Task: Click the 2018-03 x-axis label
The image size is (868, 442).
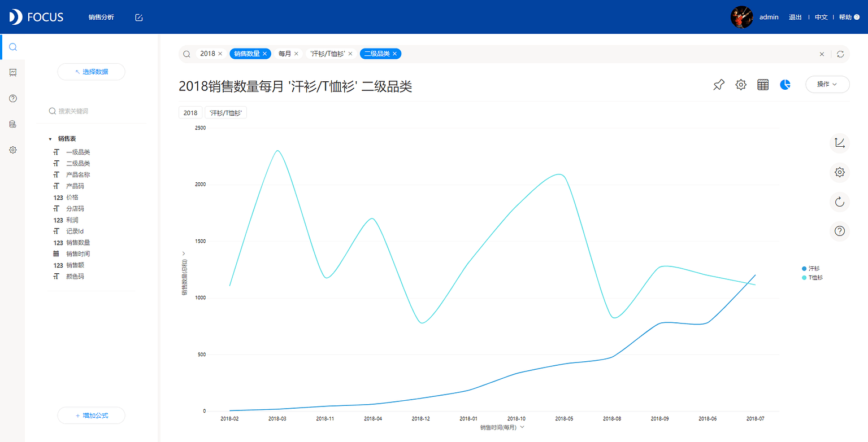Action: 277,419
